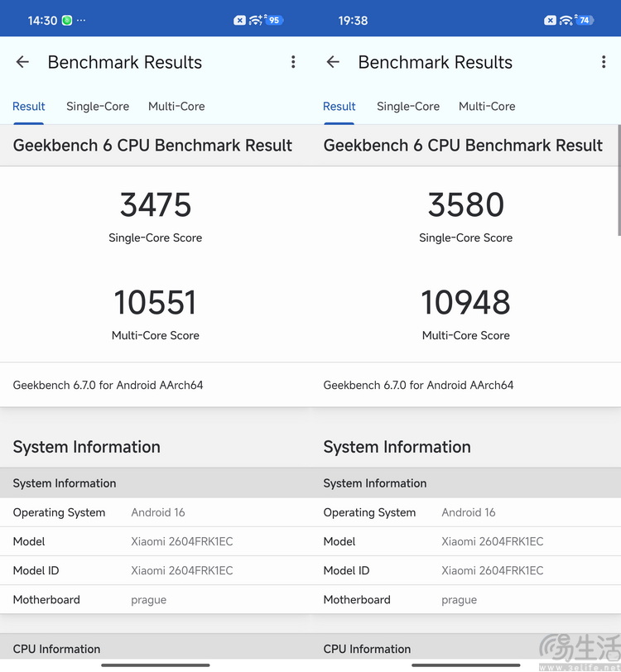The height and width of the screenshot is (672, 621).
Task: Select the Multi-Core tab on right screen
Action: 487,106
